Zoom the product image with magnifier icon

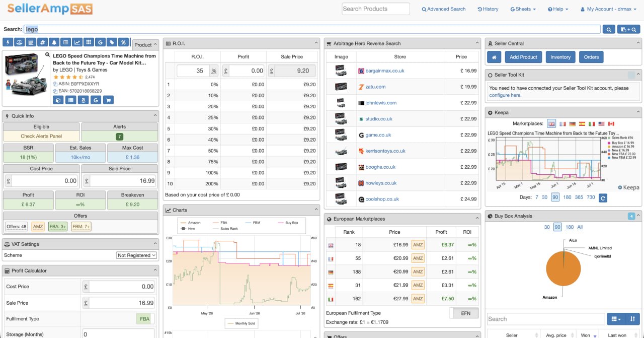click(48, 55)
